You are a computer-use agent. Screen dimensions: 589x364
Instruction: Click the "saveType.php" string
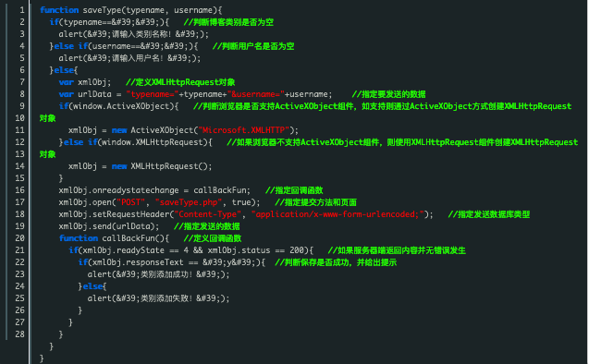click(x=189, y=202)
